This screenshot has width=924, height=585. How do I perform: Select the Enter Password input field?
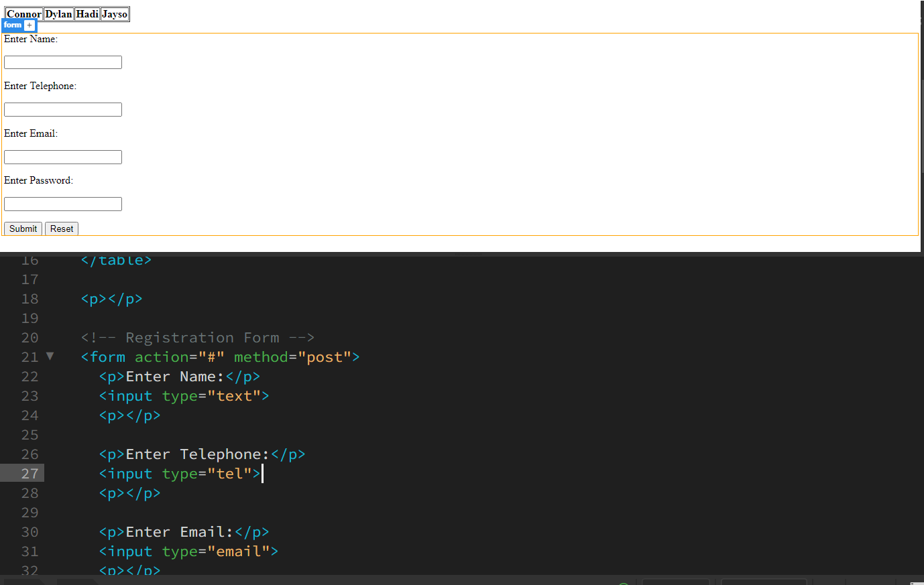[x=63, y=204]
